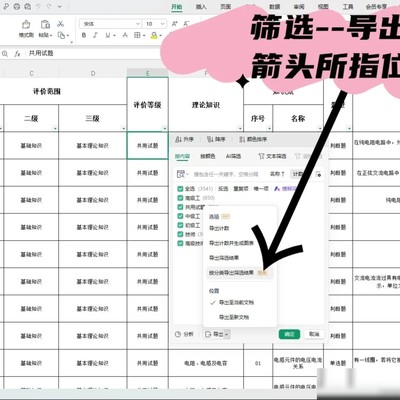
Task: Click the Copy icon
Action: point(61,35)
